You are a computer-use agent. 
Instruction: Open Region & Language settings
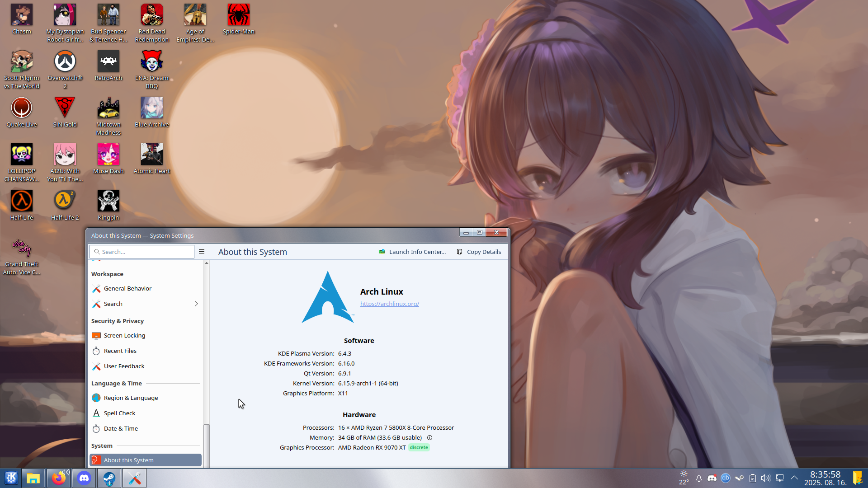point(131,398)
